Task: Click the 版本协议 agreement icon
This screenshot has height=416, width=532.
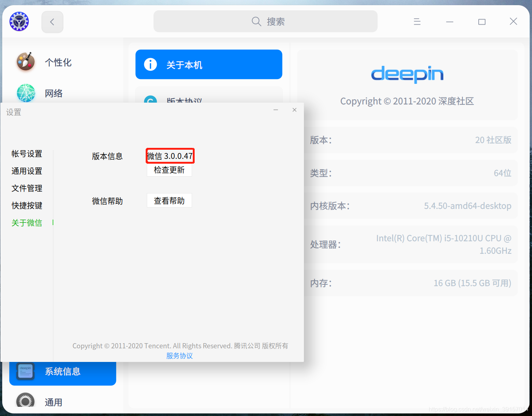Action: click(150, 100)
